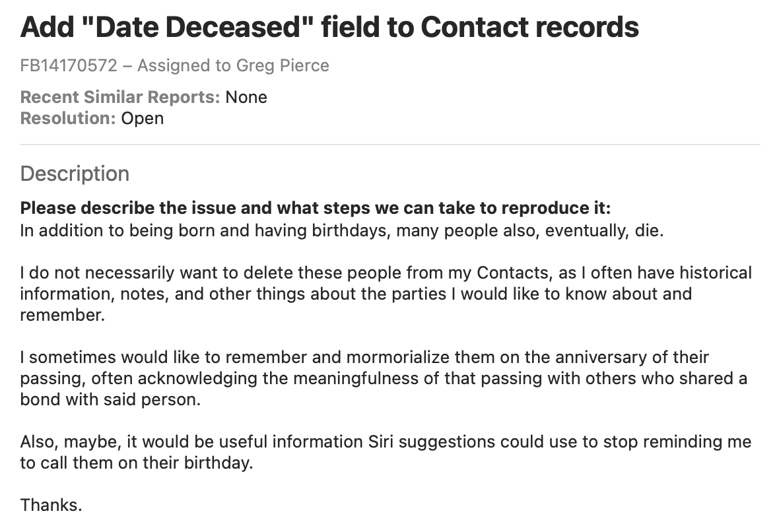The height and width of the screenshot is (532, 779).
Task: Click the closing "Thanks." line
Action: pos(51,506)
